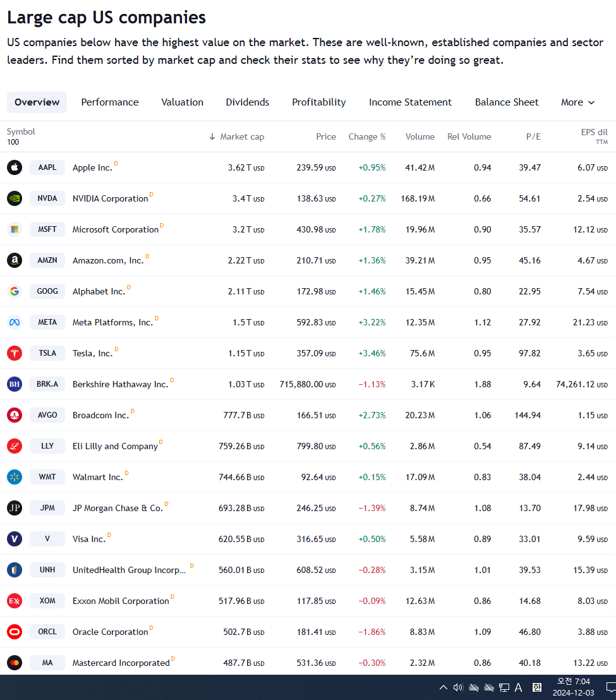Show hidden tray icons chevron

point(444,687)
